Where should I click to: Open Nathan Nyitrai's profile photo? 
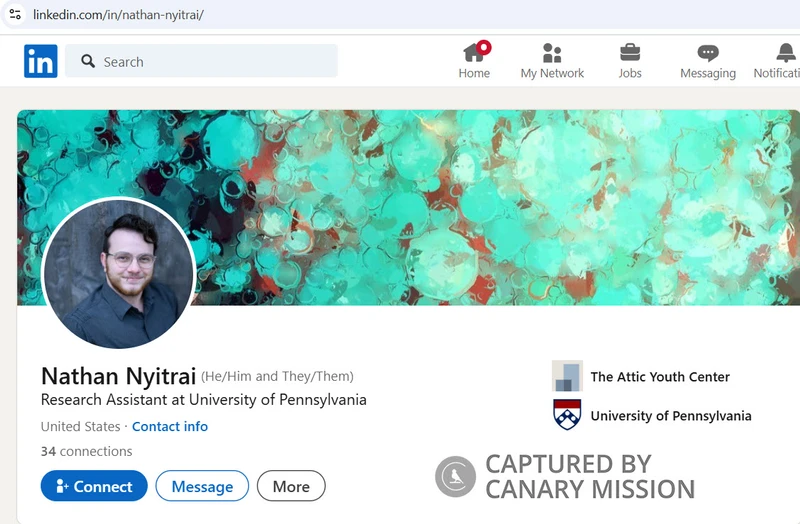click(119, 274)
